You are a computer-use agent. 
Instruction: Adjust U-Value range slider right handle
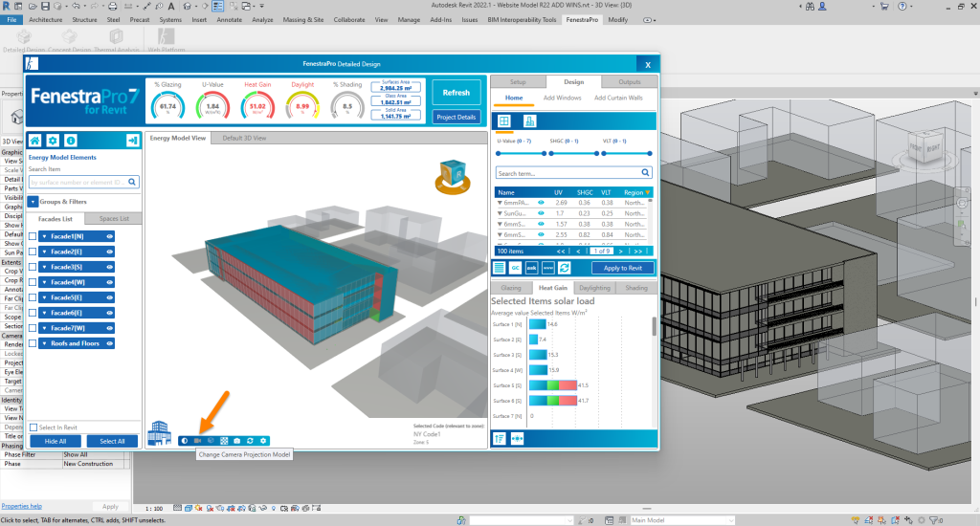pyautogui.click(x=544, y=153)
